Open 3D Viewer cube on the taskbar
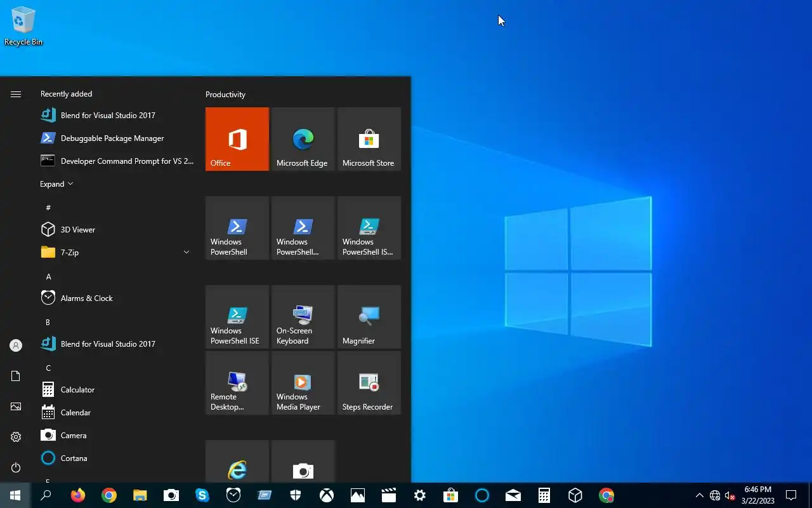The width and height of the screenshot is (812, 508). (575, 495)
